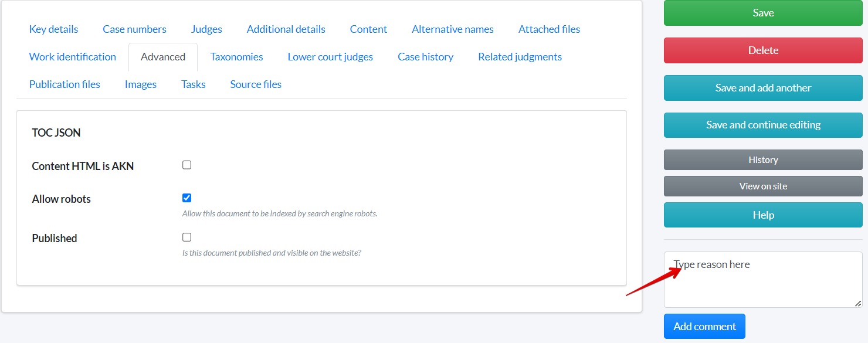Select the Additional details tab
Screen dimensions: 868x343
[286, 29]
